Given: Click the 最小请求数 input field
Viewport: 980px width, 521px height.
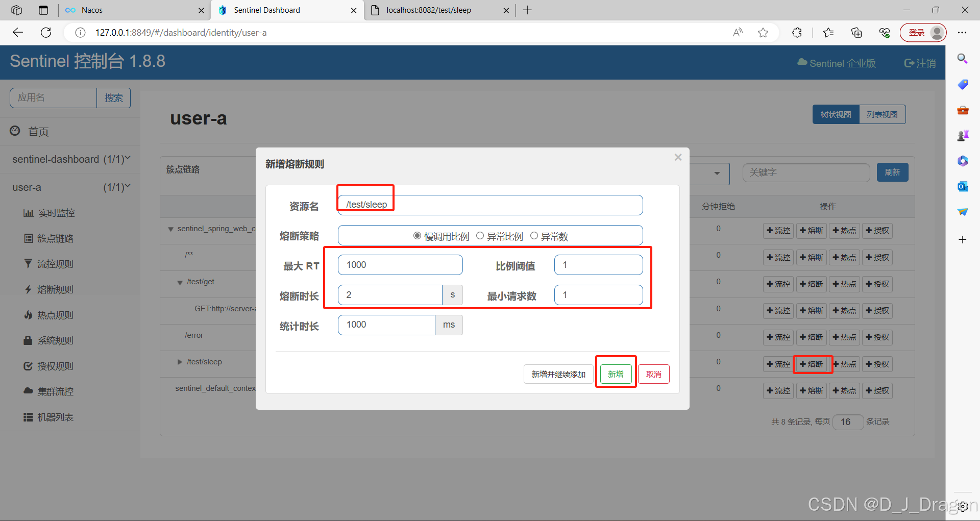Looking at the screenshot, I should 598,295.
